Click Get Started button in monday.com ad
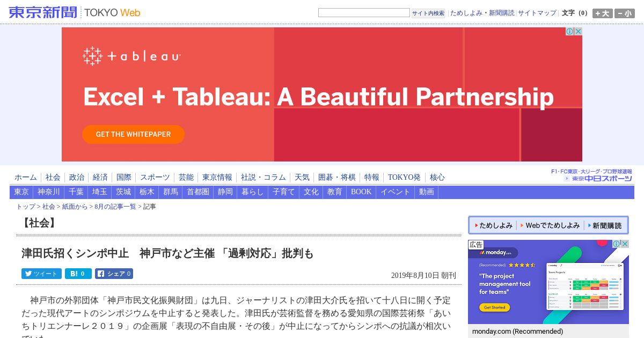 494,307
